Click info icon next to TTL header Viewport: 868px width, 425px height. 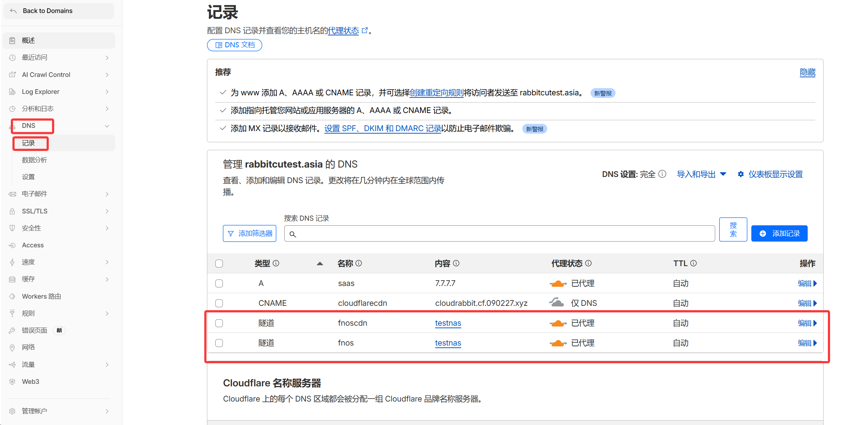click(694, 263)
